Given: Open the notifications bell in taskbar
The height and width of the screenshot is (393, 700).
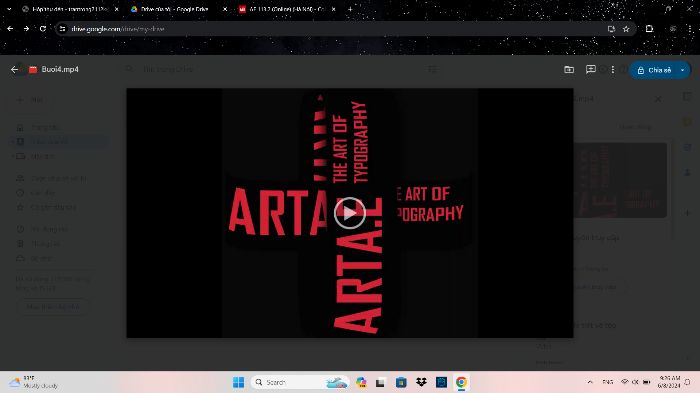Looking at the screenshot, I should 688,382.
